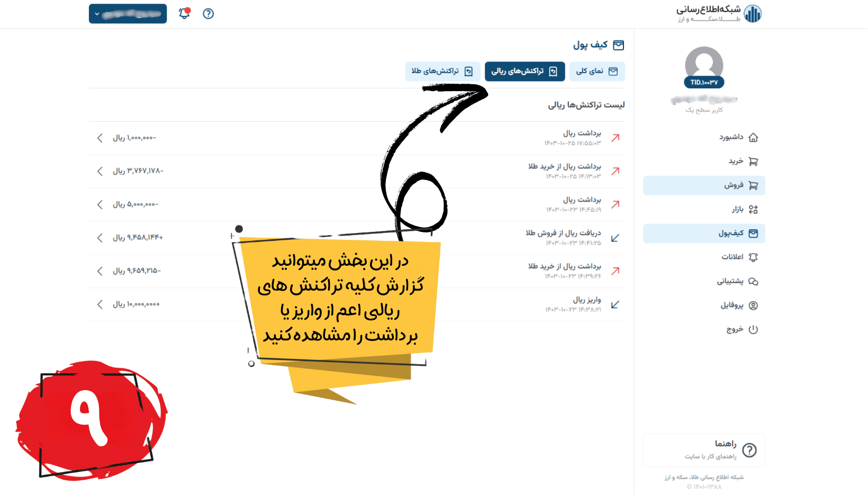Viewport: 868px width, 495px height.
Task: Open the راهنما help card
Action: [704, 450]
